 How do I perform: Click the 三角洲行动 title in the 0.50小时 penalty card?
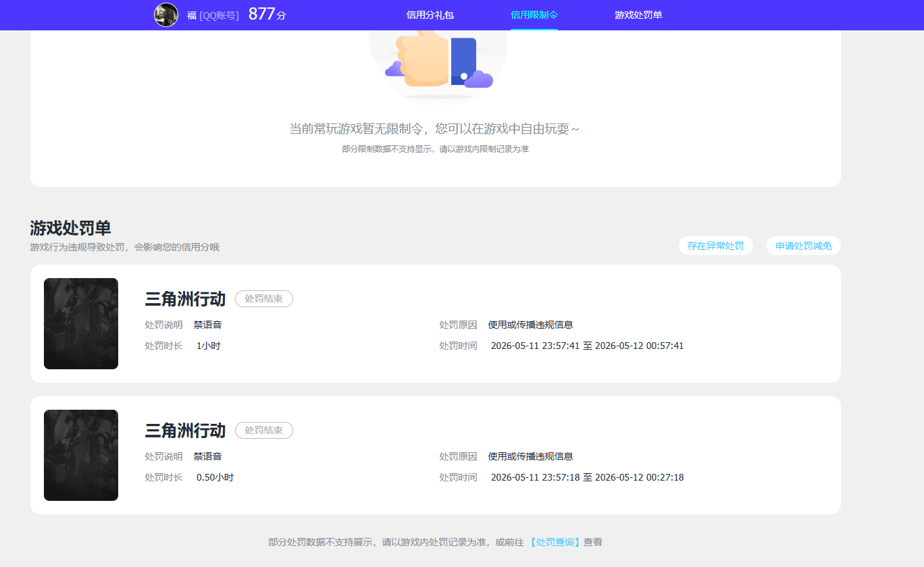coord(185,431)
